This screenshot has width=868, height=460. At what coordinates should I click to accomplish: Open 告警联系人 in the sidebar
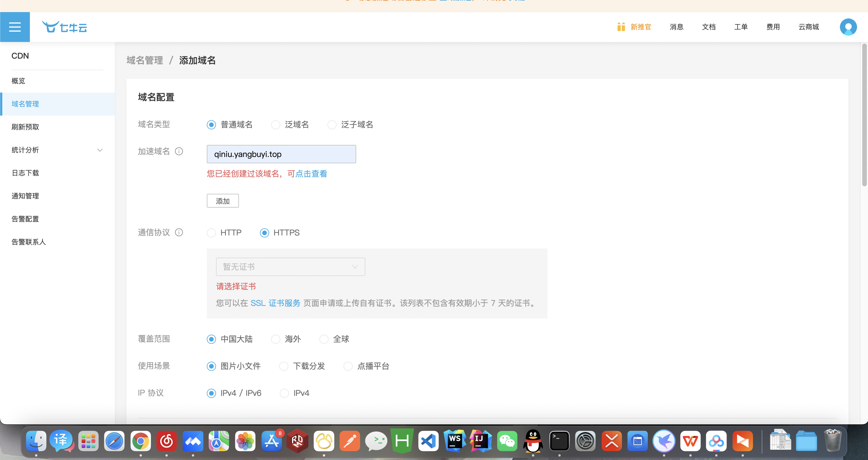pyautogui.click(x=57, y=242)
